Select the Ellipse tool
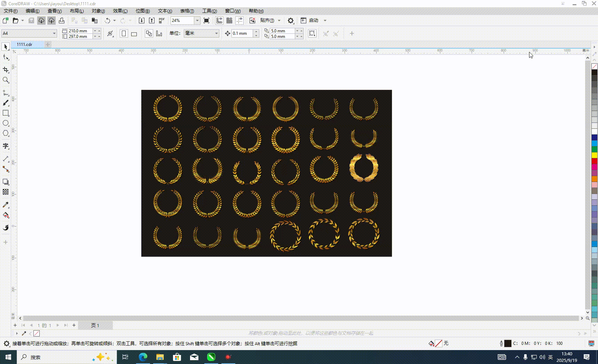The height and width of the screenshot is (364, 598). (6, 123)
